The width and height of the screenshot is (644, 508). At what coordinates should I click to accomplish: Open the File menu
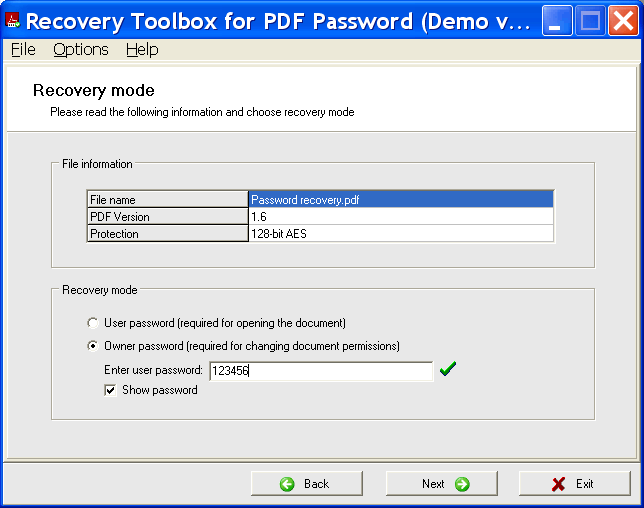[23, 50]
